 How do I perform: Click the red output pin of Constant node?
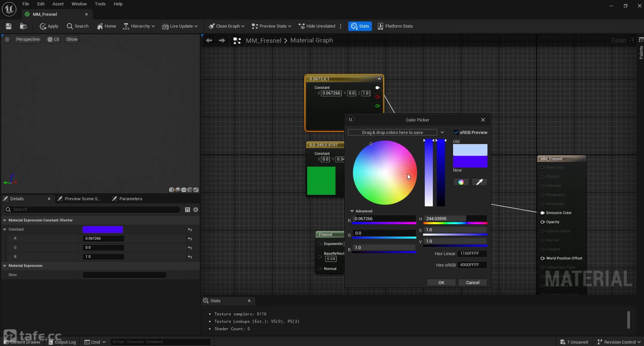point(377,97)
